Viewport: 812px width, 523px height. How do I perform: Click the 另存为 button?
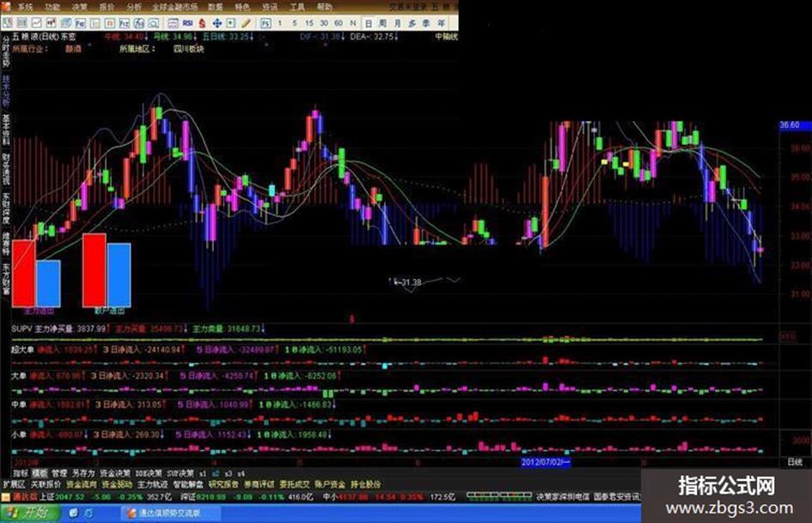coord(83,473)
